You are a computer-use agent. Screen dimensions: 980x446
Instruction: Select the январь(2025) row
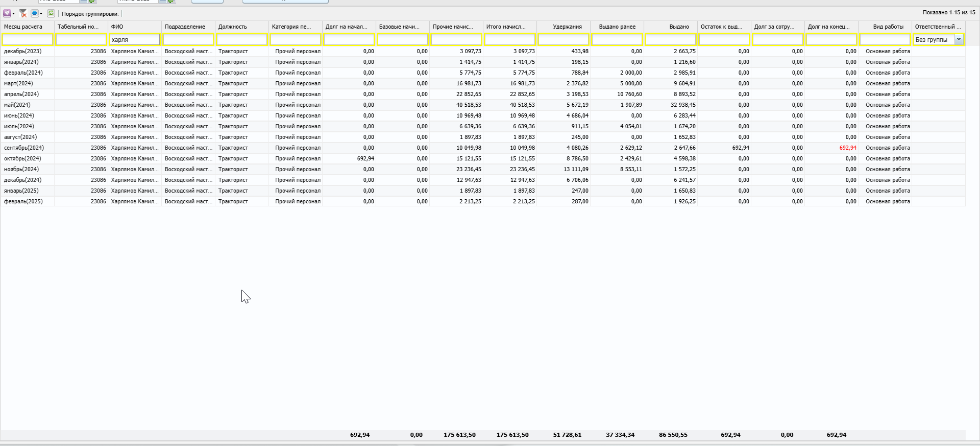click(x=483, y=191)
